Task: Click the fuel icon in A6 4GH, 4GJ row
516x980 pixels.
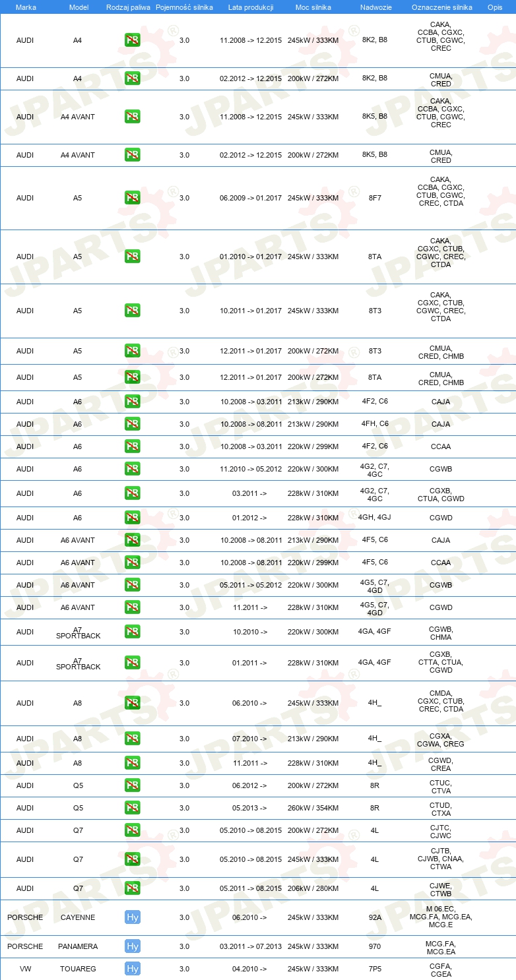Action: point(133,518)
